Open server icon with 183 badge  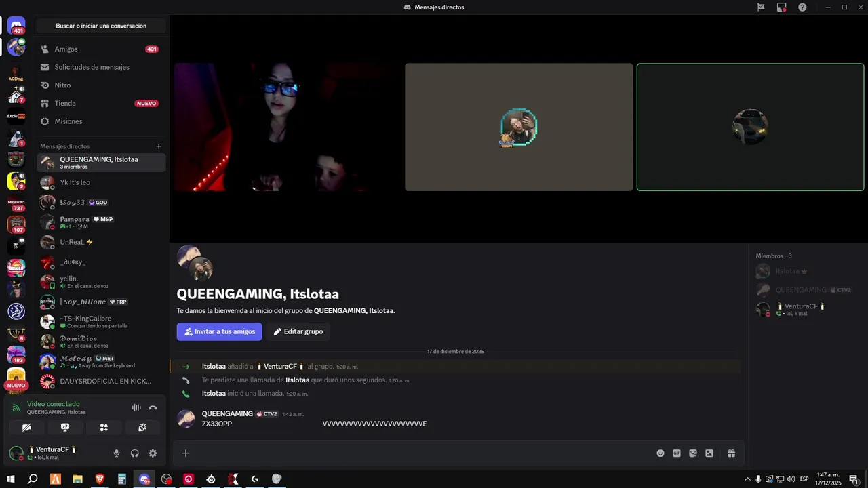16,354
